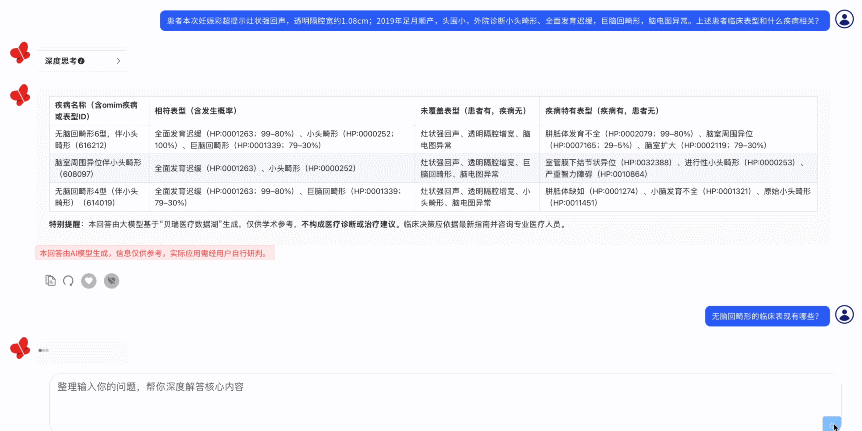Click the cell 无脑回畸形4型（伴小头畸形）（614019）
The height and width of the screenshot is (431, 862).
coord(100,197)
